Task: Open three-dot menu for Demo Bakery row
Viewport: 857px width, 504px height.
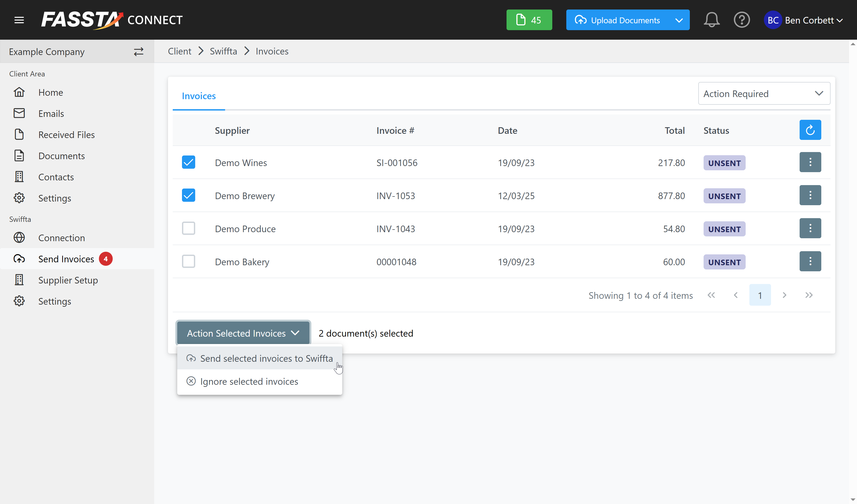Action: (x=810, y=262)
